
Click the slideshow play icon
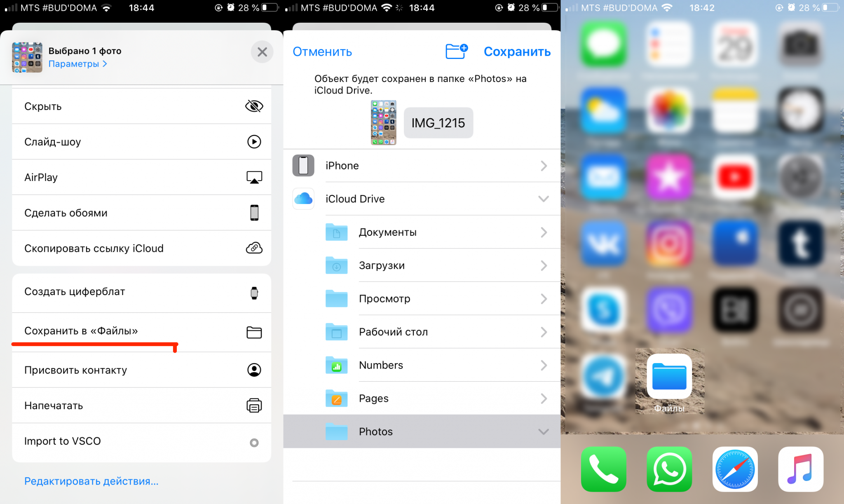point(254,141)
